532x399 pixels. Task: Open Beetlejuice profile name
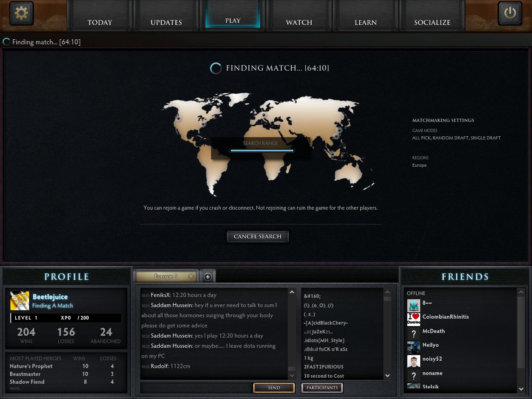(x=50, y=297)
